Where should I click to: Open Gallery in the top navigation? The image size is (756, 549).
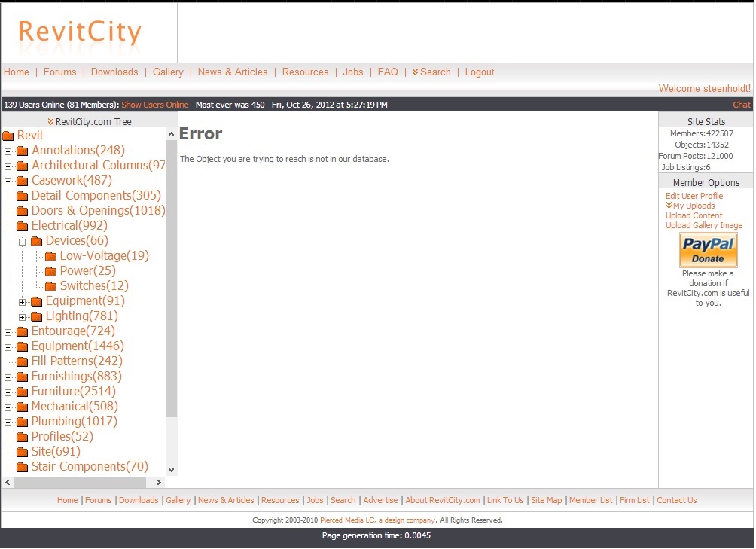(x=168, y=72)
